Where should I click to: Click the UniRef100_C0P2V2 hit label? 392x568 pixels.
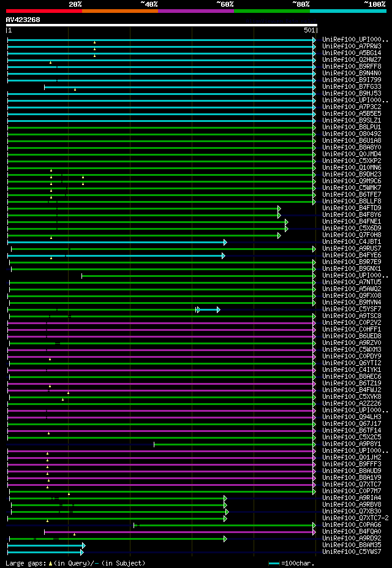coord(352,323)
